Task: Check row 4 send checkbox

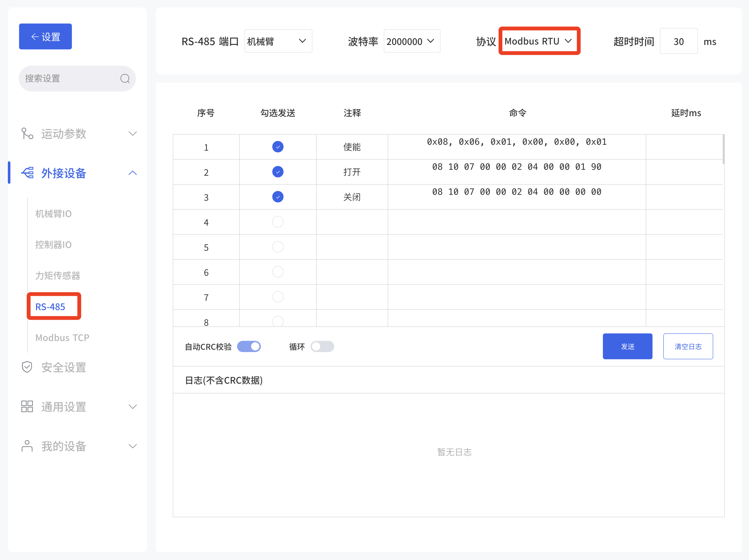Action: (278, 222)
